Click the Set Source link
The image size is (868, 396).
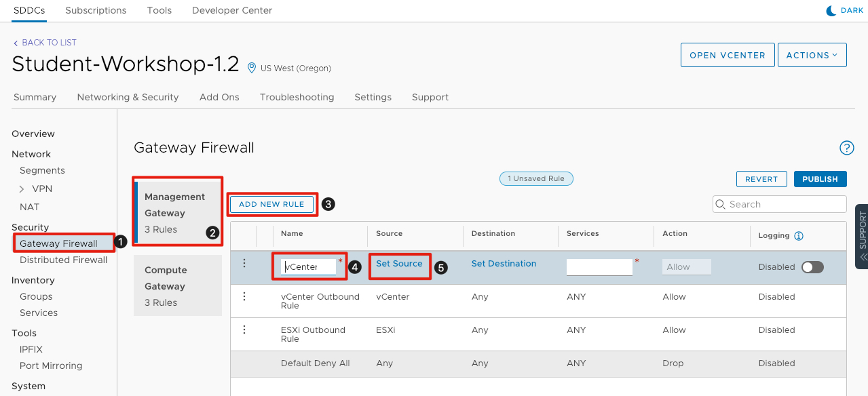(x=399, y=264)
